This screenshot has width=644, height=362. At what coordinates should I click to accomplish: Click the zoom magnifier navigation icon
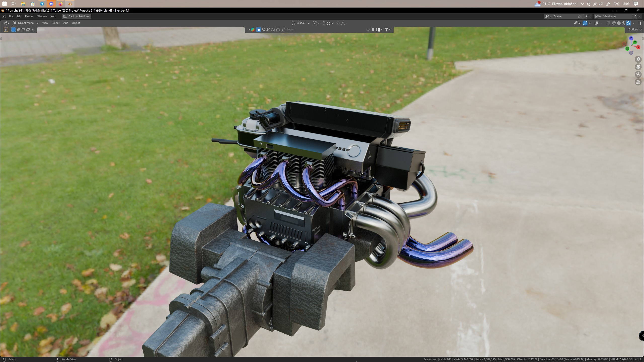[638, 59]
